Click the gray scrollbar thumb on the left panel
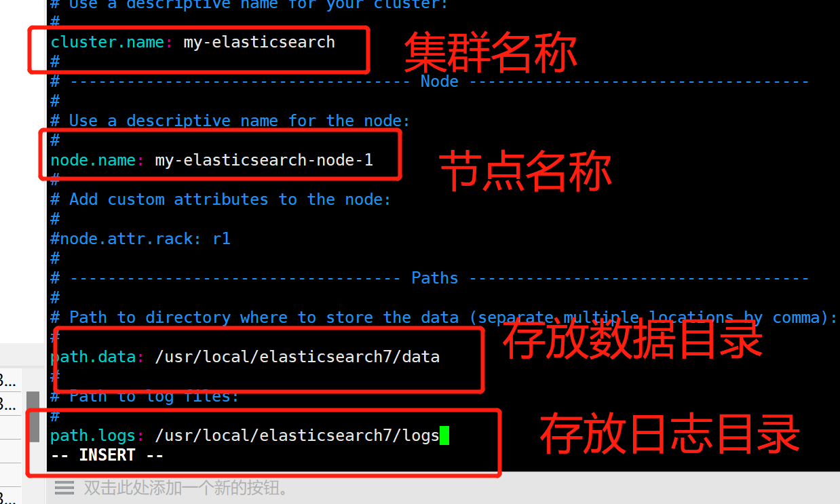The height and width of the screenshot is (504, 840). (x=33, y=416)
